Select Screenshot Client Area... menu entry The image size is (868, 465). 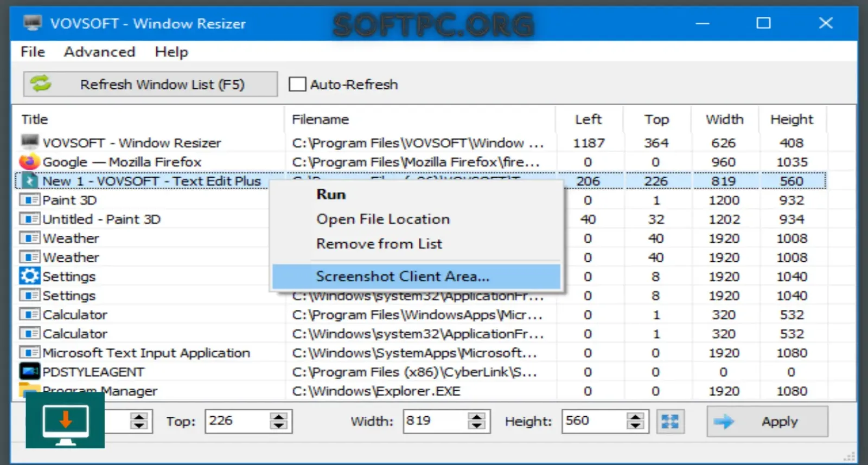pyautogui.click(x=416, y=276)
